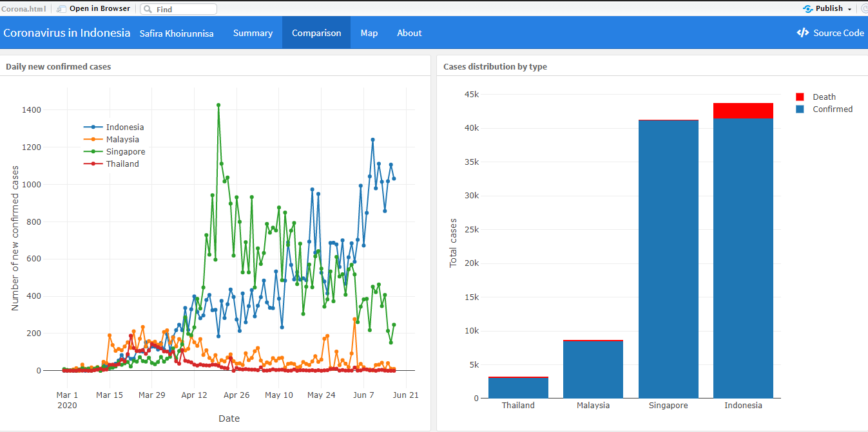The width and height of the screenshot is (868, 432).
Task: Open the Map tab
Action: (x=369, y=33)
